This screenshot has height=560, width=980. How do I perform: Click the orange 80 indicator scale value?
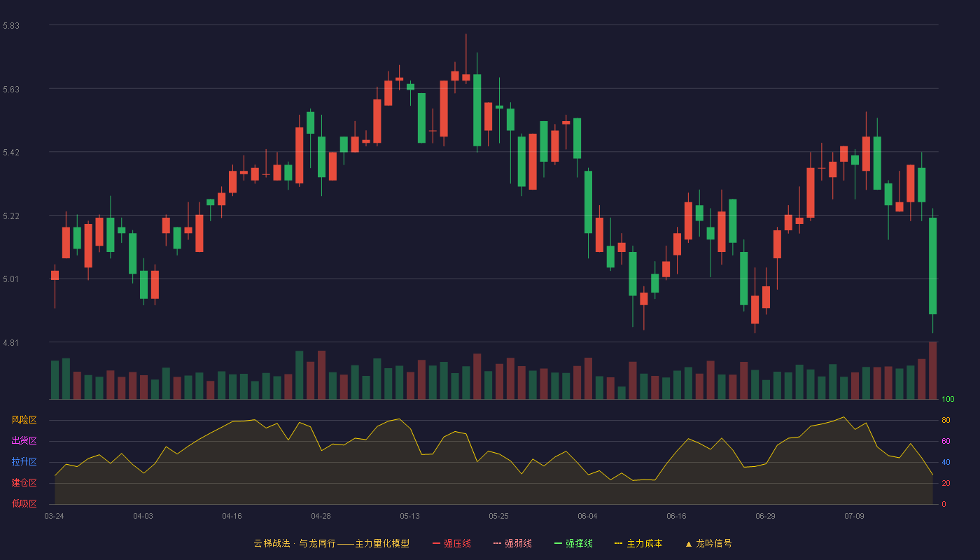pyautogui.click(x=946, y=420)
